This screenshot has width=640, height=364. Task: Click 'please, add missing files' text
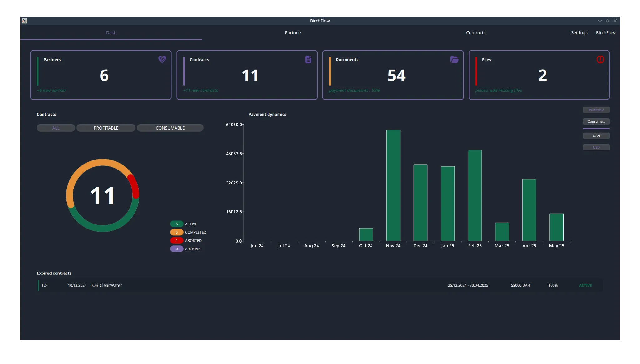tap(498, 91)
